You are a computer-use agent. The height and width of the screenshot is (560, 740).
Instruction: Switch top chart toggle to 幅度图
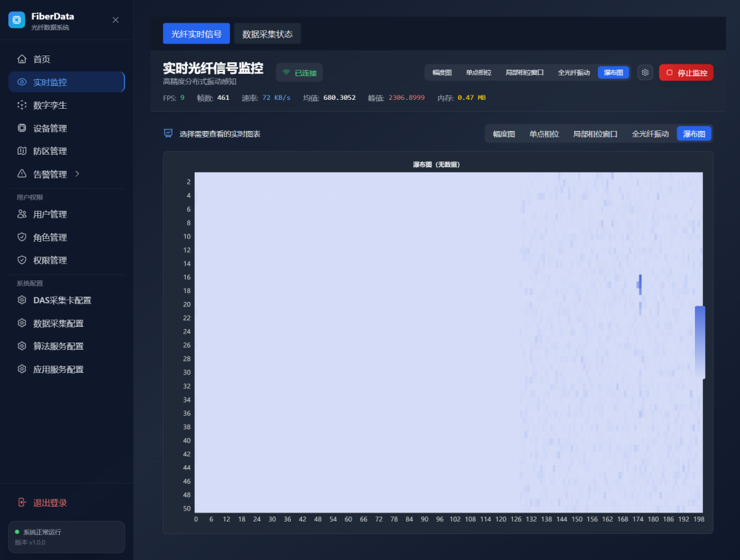[x=442, y=72]
